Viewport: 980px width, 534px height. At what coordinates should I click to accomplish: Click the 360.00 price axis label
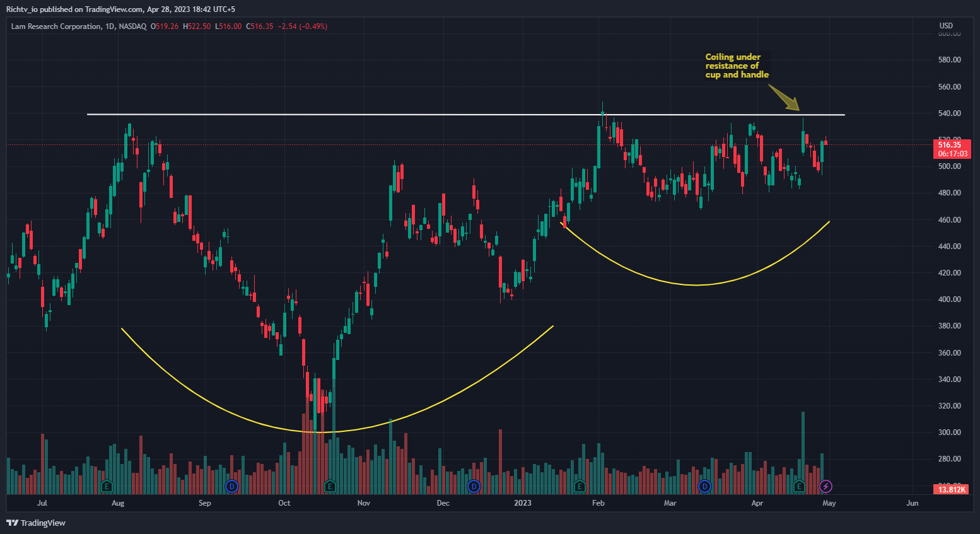point(949,353)
